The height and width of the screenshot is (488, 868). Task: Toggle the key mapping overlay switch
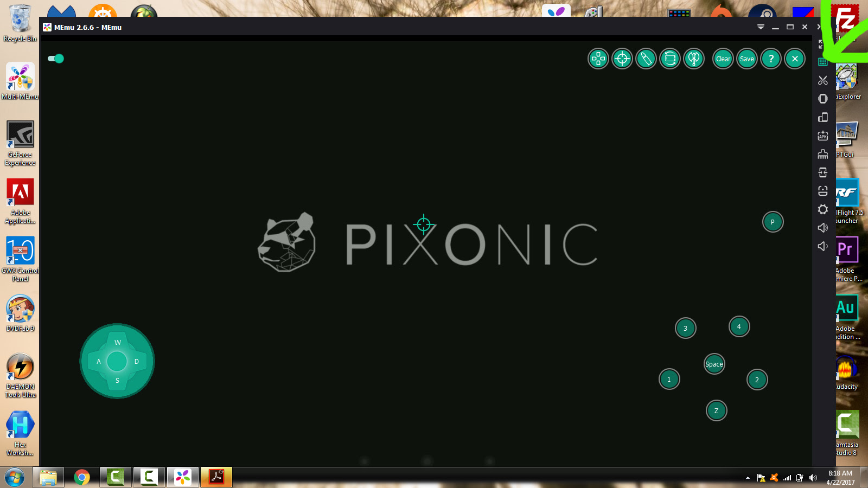pos(56,59)
